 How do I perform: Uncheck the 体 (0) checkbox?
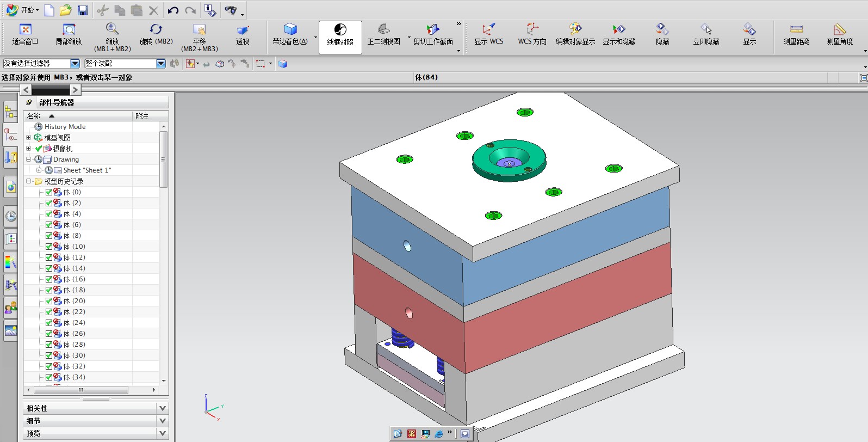pyautogui.click(x=49, y=192)
